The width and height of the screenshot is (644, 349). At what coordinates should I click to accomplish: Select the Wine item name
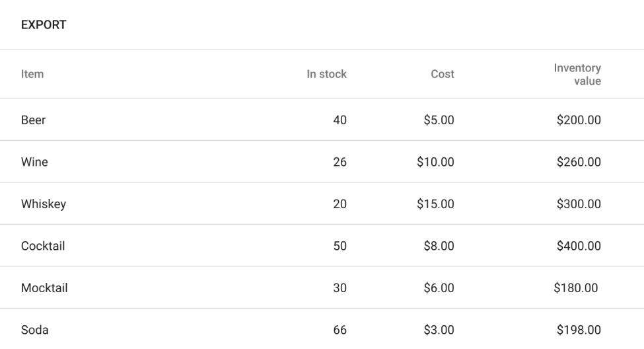coord(34,162)
